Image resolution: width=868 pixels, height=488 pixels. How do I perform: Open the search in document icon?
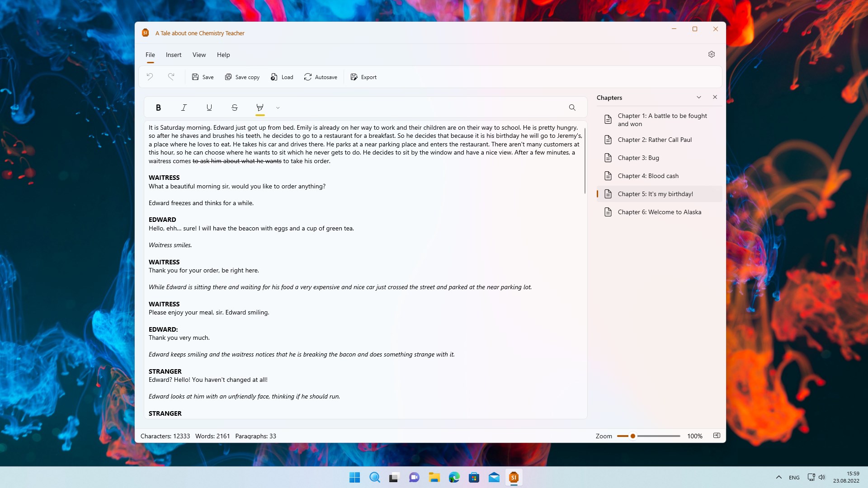572,108
